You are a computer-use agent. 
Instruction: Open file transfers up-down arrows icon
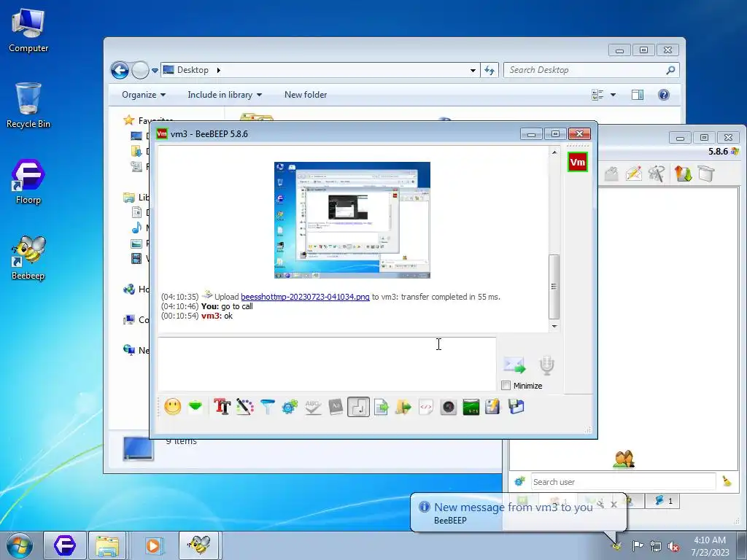point(683,174)
